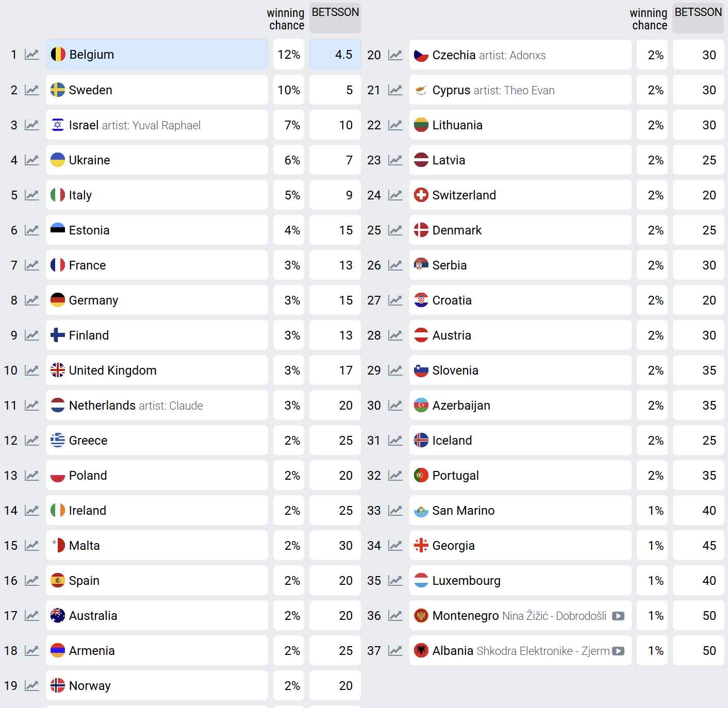Viewport: 728px width, 708px height.
Task: Click the Luxembourg flag icon
Action: click(x=421, y=581)
